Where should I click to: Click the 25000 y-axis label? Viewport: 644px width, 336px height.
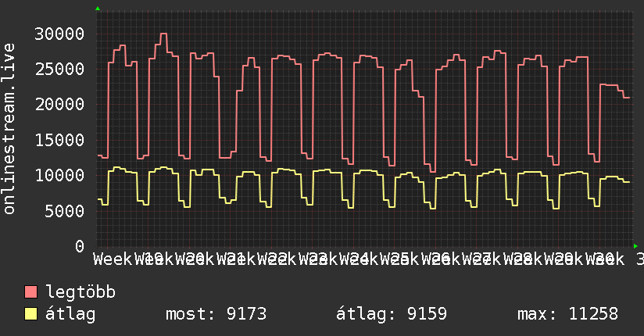(x=59, y=69)
